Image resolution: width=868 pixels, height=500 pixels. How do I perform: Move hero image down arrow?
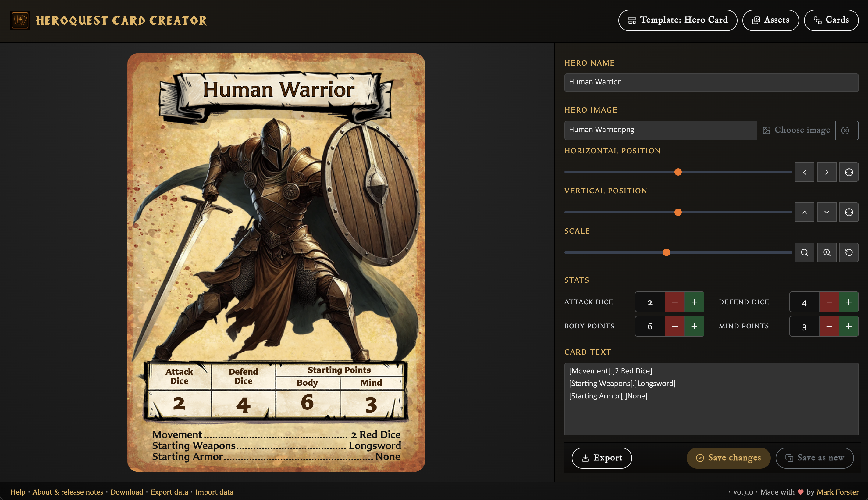(827, 212)
